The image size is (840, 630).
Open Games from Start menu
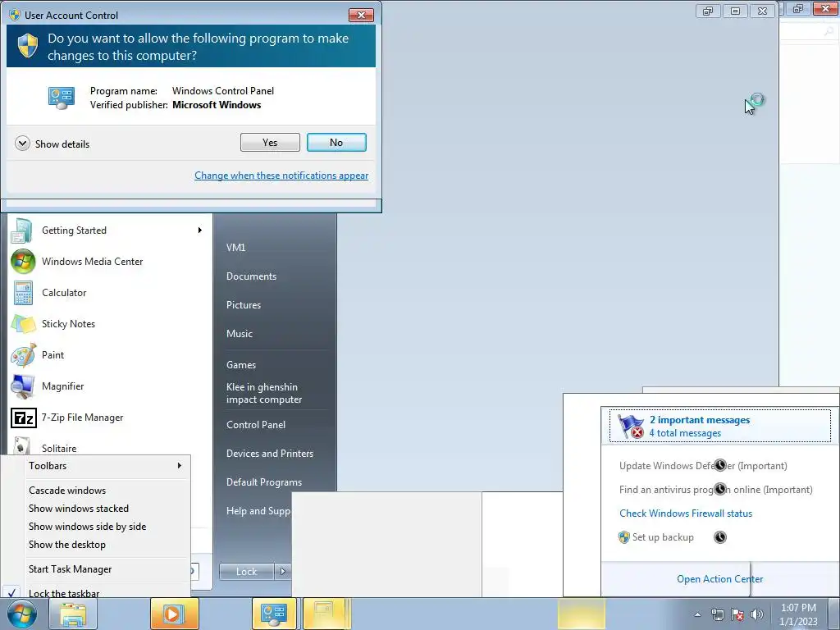click(241, 365)
